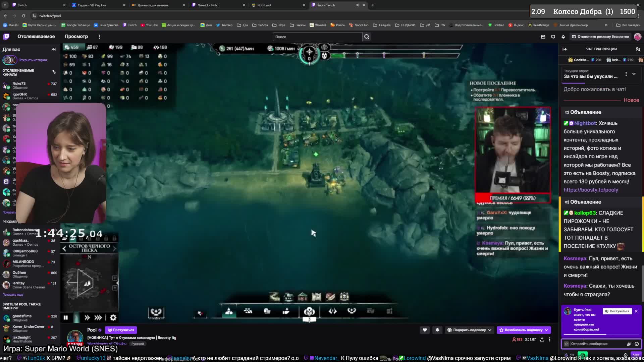Toggle stream notifications bell
Screen dimensions: 644x362
pyautogui.click(x=437, y=330)
